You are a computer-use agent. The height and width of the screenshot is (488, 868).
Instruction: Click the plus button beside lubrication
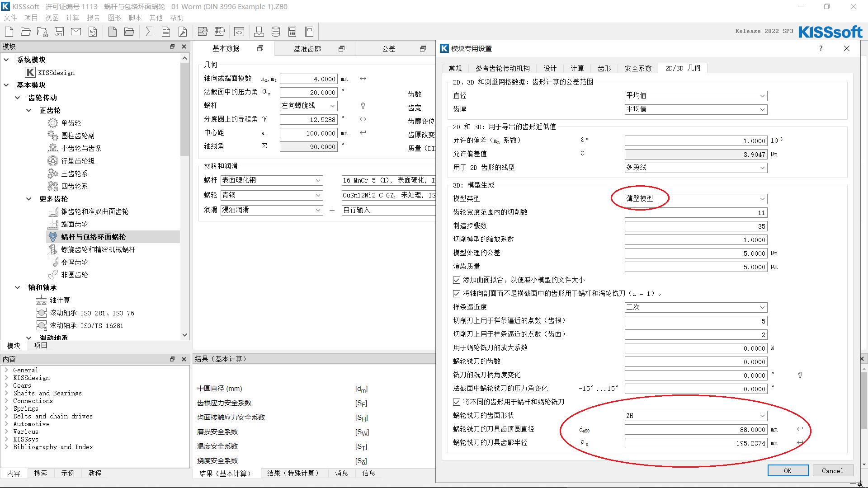pos(332,210)
